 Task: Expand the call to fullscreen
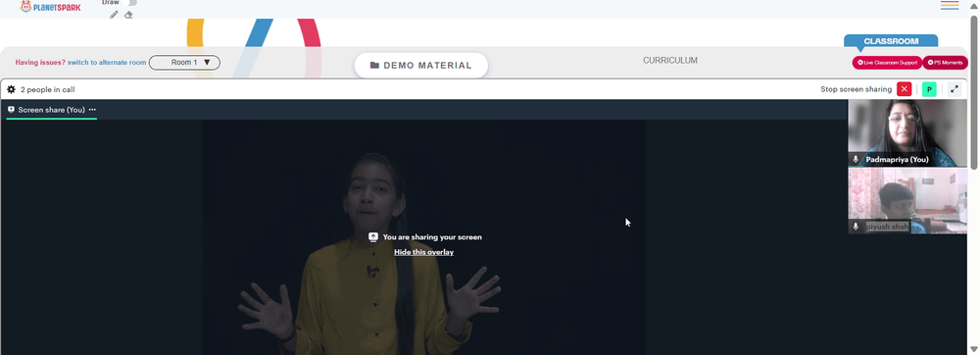pyautogui.click(x=955, y=89)
